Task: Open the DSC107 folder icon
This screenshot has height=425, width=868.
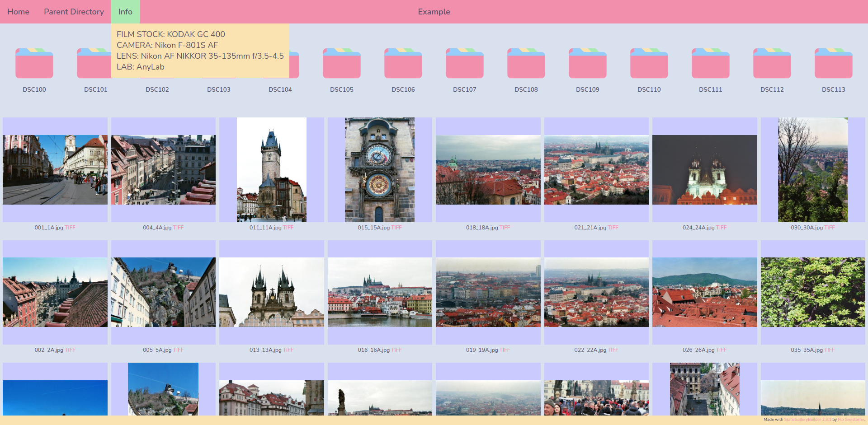Action: (x=465, y=63)
